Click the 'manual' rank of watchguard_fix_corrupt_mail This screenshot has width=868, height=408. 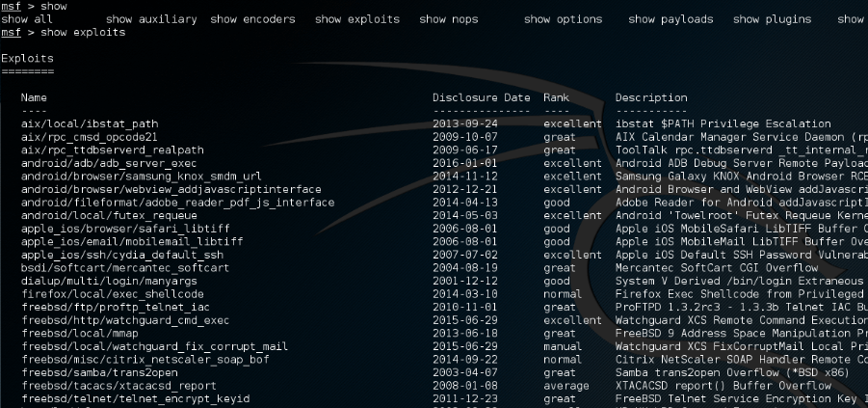click(562, 346)
